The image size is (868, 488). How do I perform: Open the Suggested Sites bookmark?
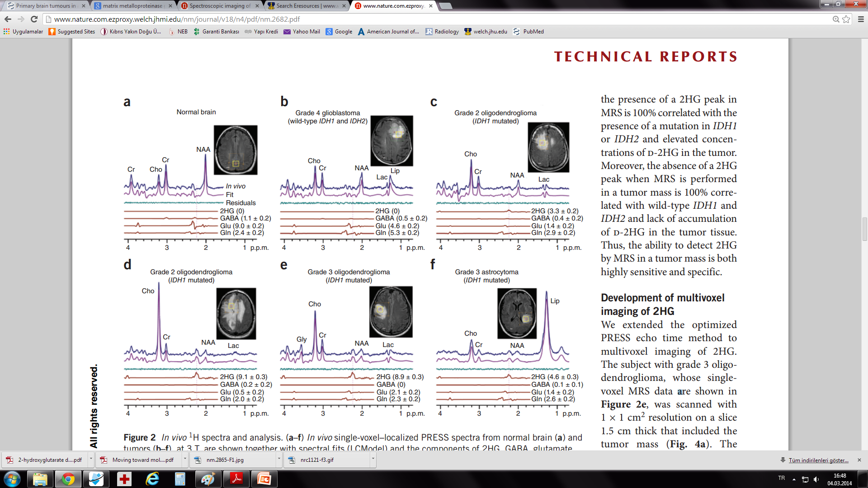pos(72,32)
